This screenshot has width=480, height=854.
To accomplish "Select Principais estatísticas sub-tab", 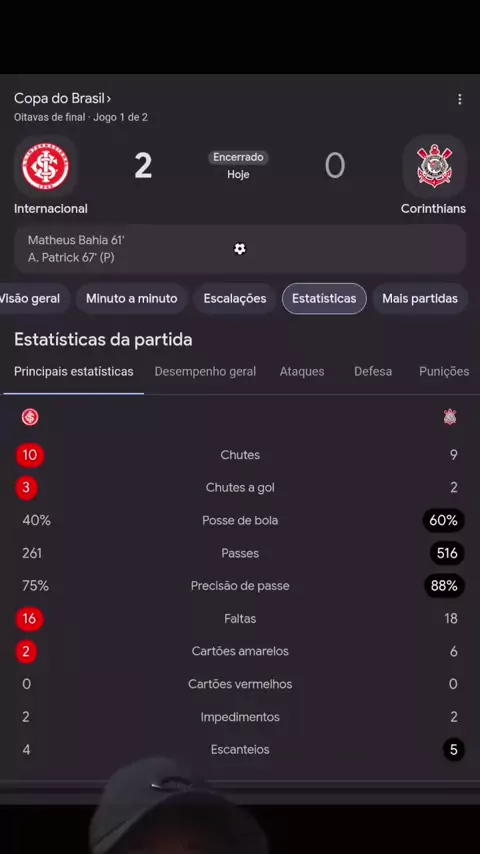I will tap(74, 371).
